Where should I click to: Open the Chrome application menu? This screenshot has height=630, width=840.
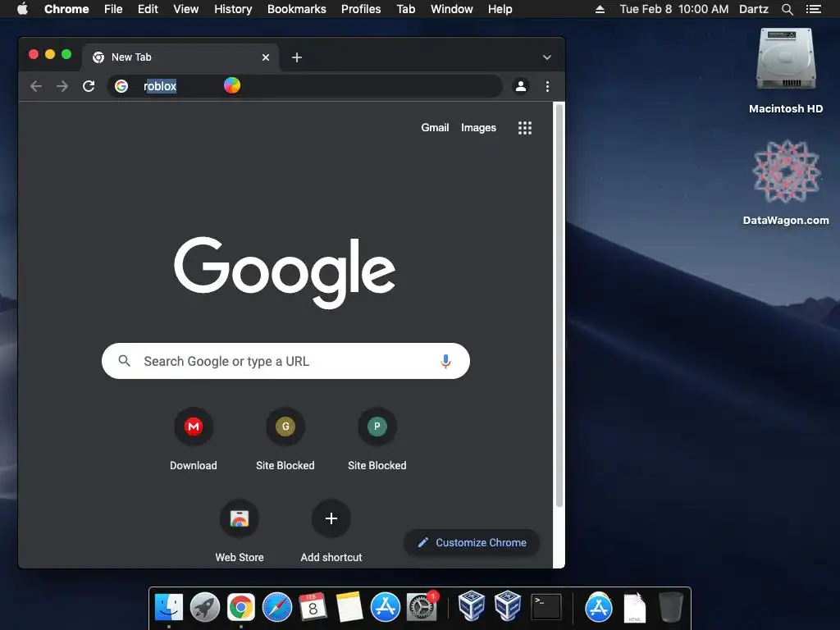pos(66,9)
